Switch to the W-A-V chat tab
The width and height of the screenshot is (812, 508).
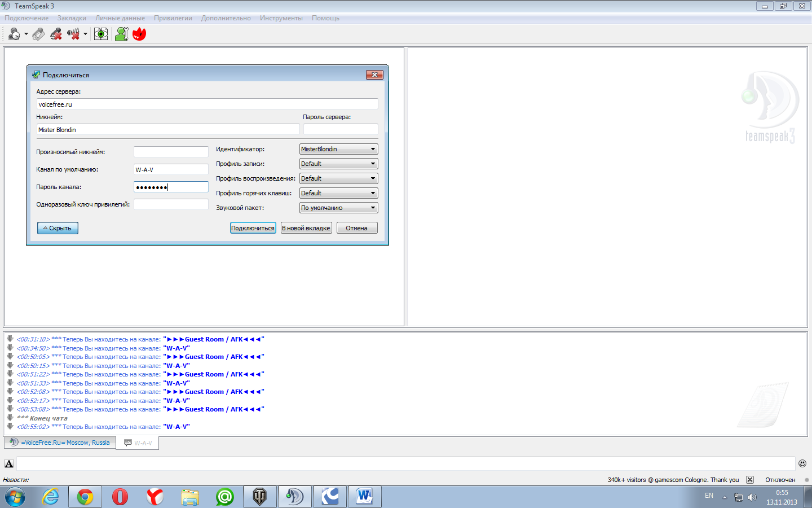(138, 443)
